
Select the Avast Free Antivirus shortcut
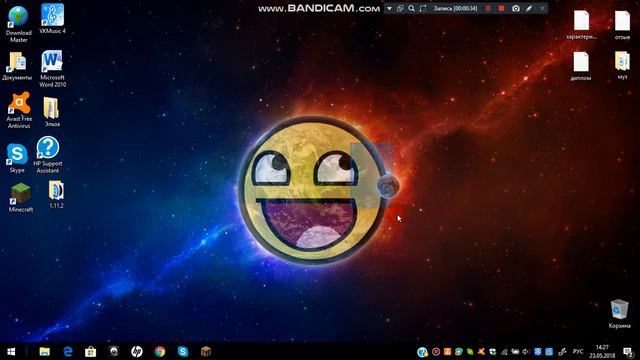pyautogui.click(x=19, y=110)
